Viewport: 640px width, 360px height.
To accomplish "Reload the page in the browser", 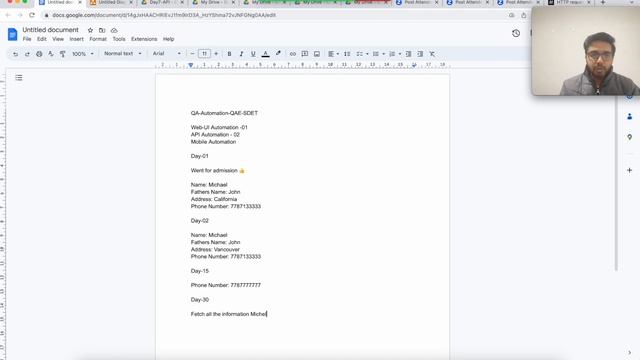I will 32,15.
